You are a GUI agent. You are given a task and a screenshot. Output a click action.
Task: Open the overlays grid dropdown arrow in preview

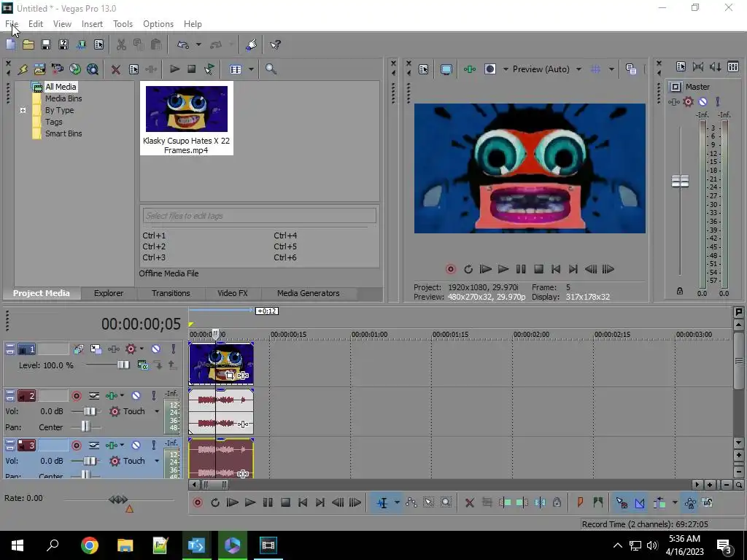click(x=611, y=69)
